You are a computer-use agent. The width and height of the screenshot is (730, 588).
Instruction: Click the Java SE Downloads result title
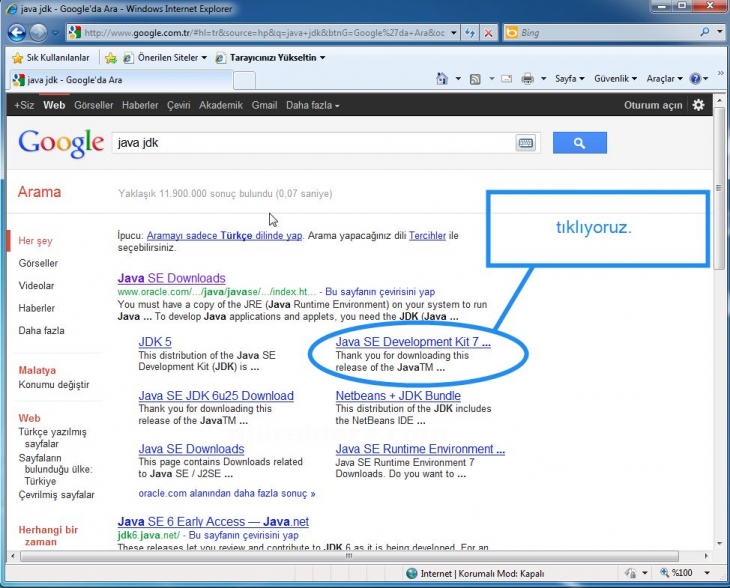[x=171, y=278]
